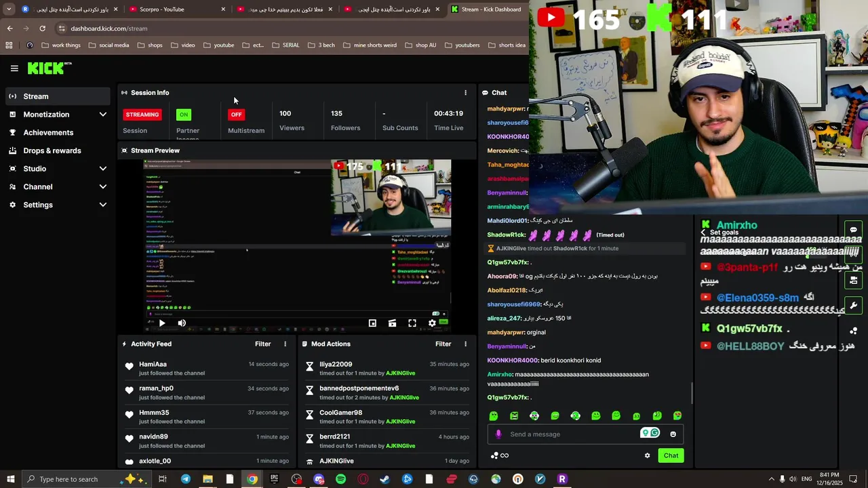Click the browser address bar
Viewport: 868px width, 488px height.
pos(292,28)
